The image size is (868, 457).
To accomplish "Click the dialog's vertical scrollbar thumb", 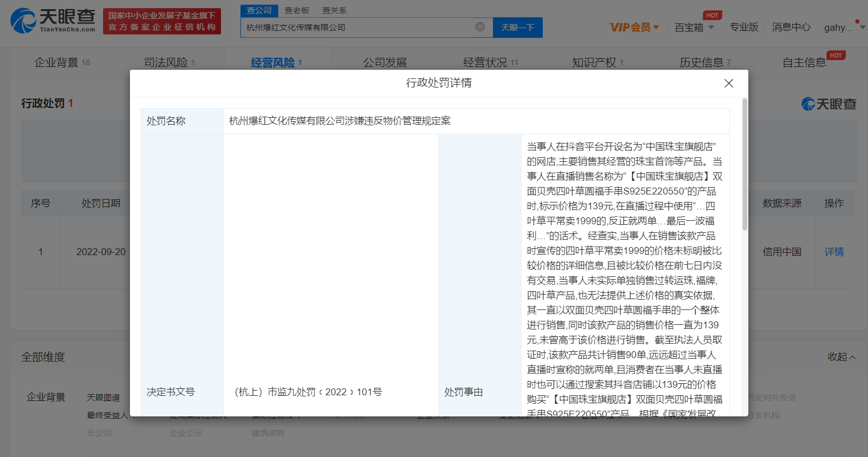I will point(744,165).
